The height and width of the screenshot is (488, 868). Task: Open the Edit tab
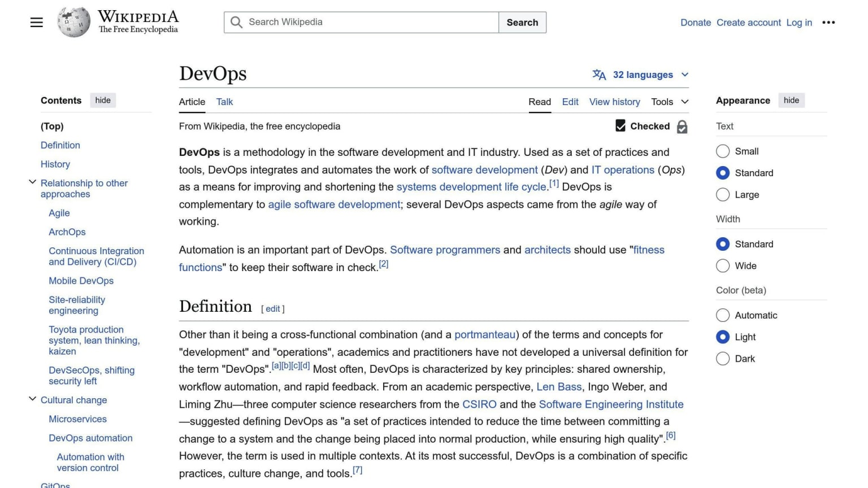coord(570,102)
